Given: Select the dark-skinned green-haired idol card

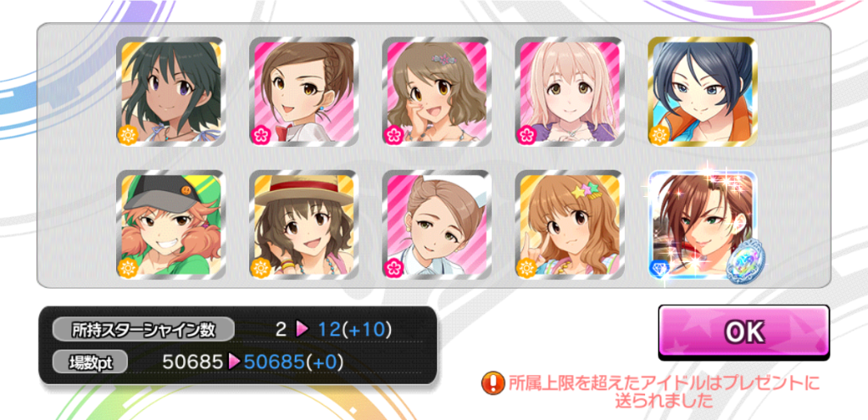Looking at the screenshot, I should (x=170, y=92).
